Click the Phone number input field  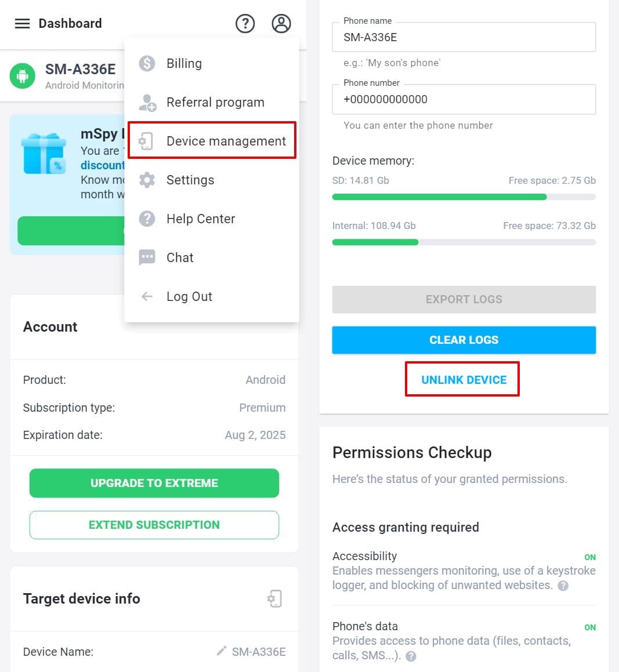[x=464, y=99]
